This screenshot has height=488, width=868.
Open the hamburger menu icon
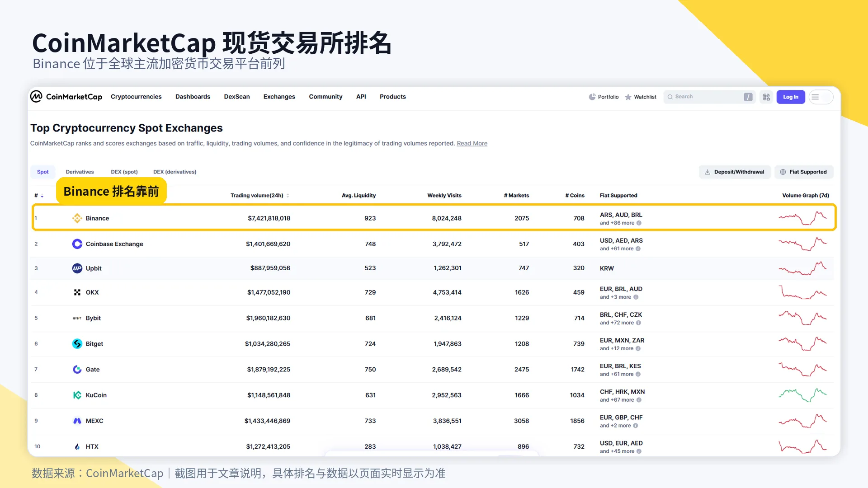(815, 97)
